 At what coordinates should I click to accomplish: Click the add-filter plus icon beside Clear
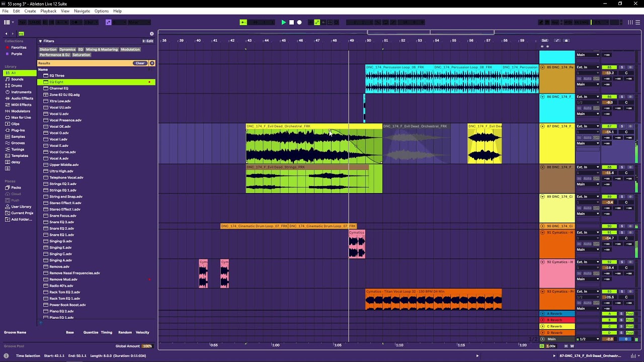[152, 63]
